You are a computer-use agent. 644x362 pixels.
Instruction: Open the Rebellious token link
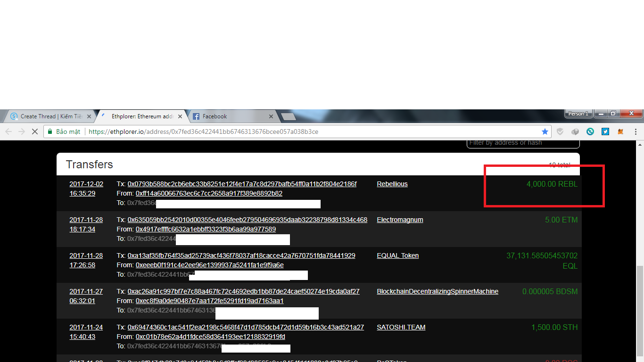pyautogui.click(x=392, y=184)
